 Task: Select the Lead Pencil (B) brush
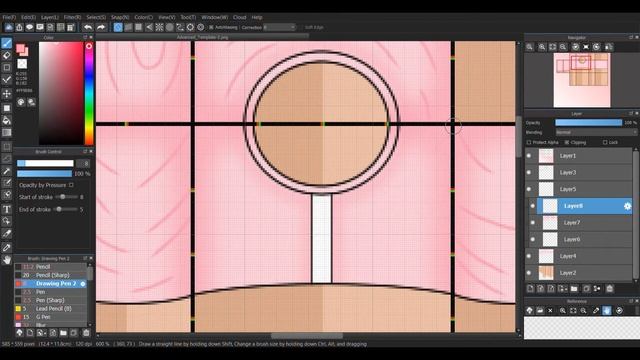click(x=51, y=309)
